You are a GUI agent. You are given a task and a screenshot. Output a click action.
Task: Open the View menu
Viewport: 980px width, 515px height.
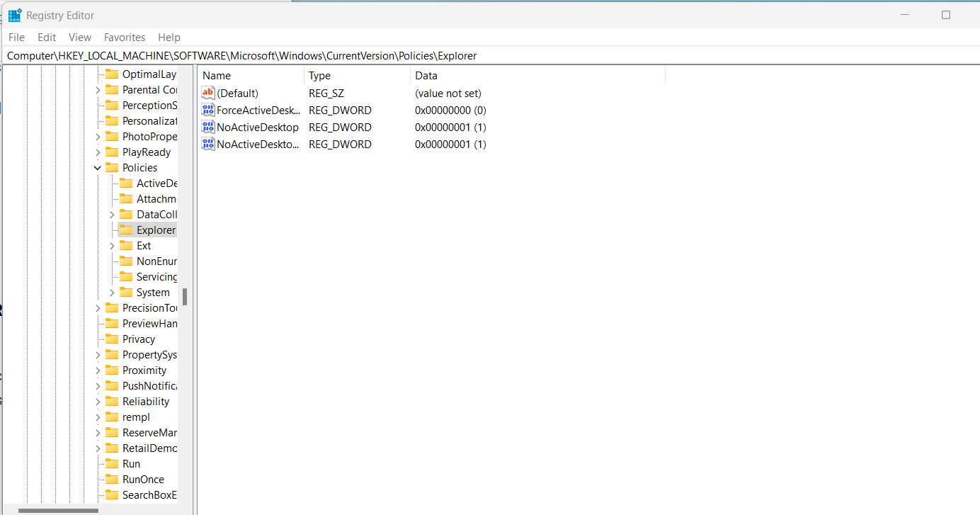[x=80, y=38]
